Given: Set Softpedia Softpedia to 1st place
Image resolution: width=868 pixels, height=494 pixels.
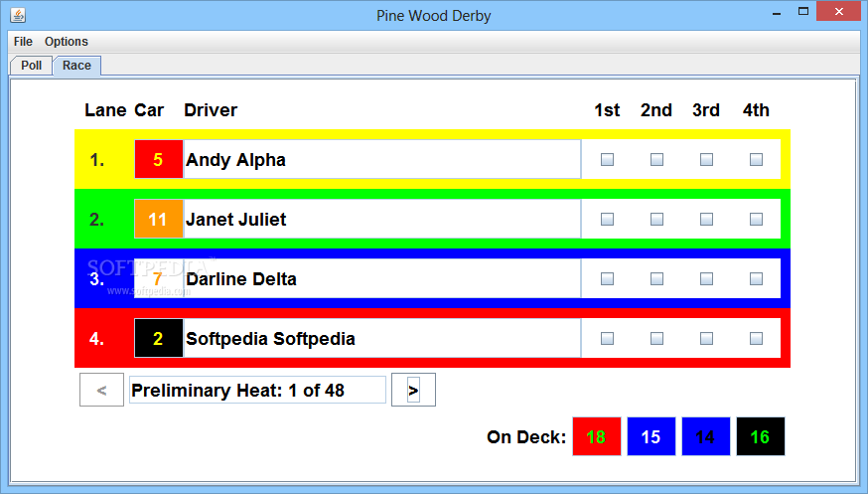Looking at the screenshot, I should point(607,338).
